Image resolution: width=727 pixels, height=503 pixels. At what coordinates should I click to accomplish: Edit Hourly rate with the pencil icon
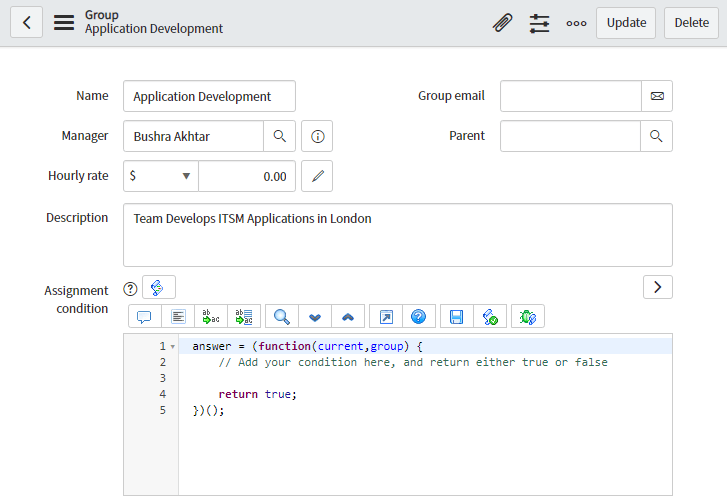pos(317,176)
